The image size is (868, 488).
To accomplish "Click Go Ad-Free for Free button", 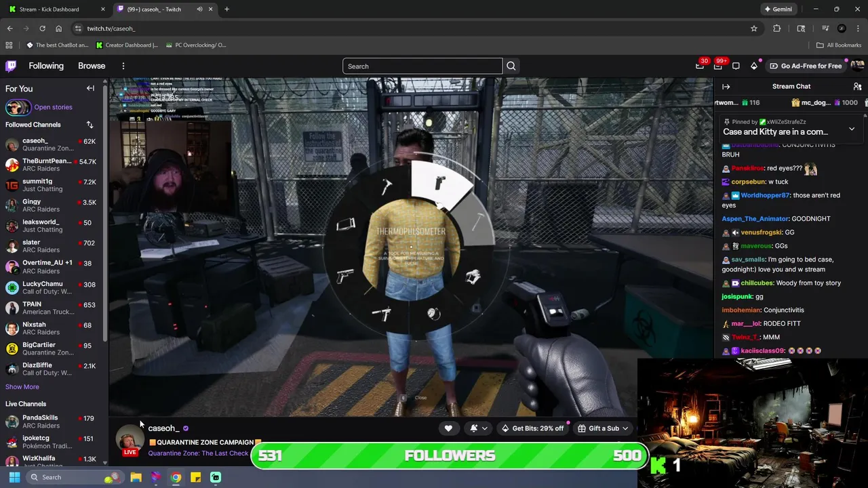I will tap(806, 66).
